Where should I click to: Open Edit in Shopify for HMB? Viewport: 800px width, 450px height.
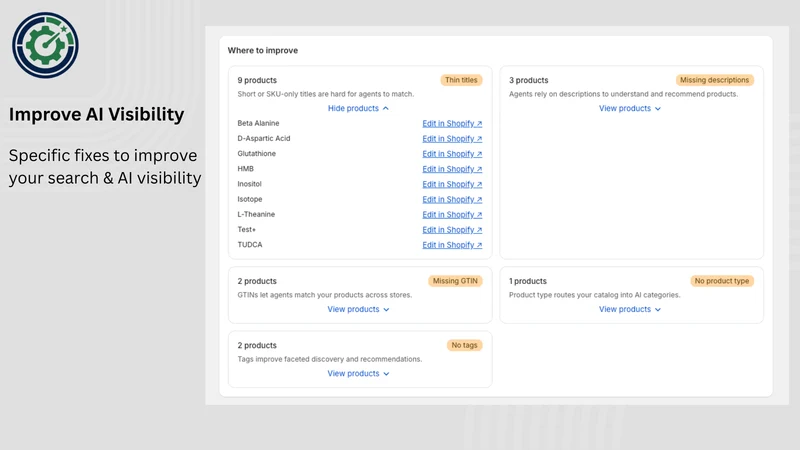click(x=452, y=169)
